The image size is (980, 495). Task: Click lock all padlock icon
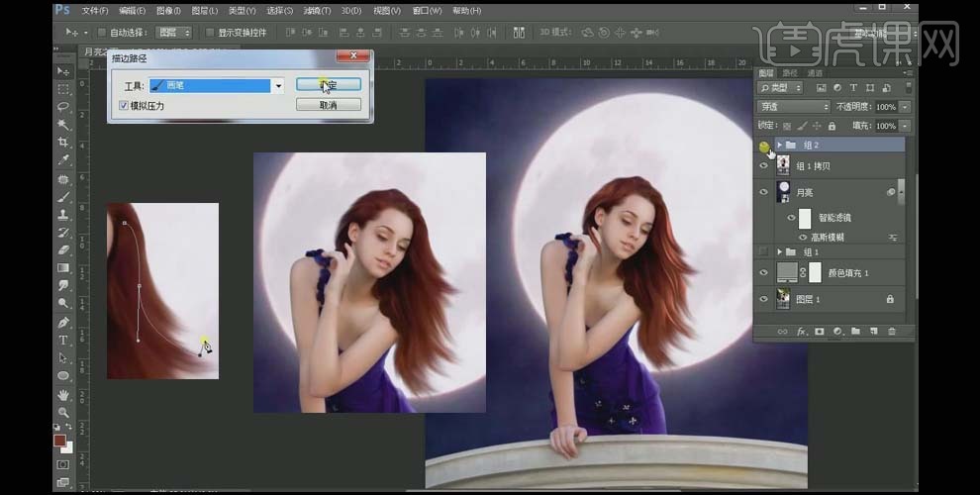coord(832,126)
